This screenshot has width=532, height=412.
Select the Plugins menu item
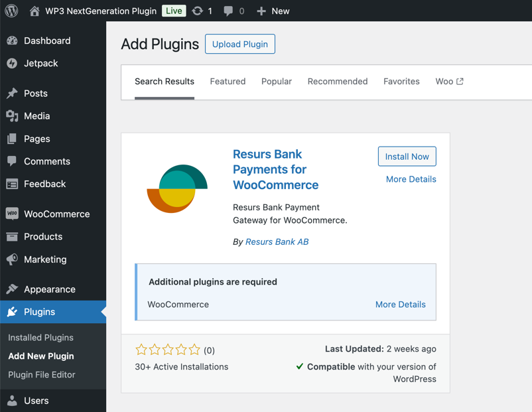click(x=53, y=312)
